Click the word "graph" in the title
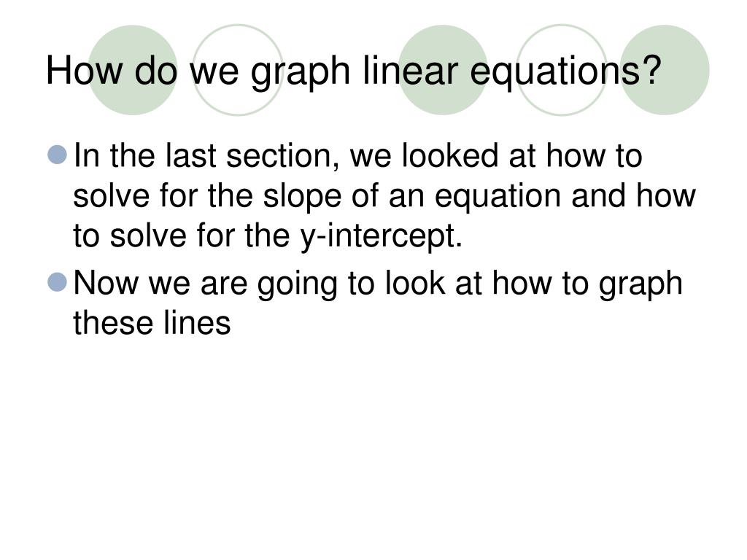The image size is (747, 560). [301, 72]
